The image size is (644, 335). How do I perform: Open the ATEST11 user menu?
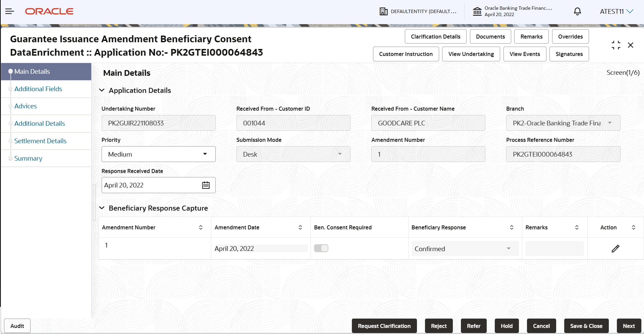(x=616, y=11)
